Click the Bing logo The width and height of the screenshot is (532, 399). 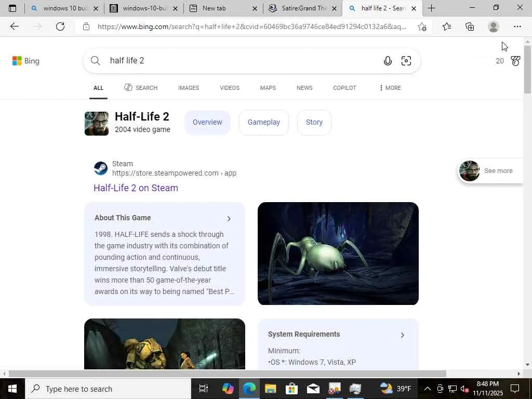pos(26,61)
